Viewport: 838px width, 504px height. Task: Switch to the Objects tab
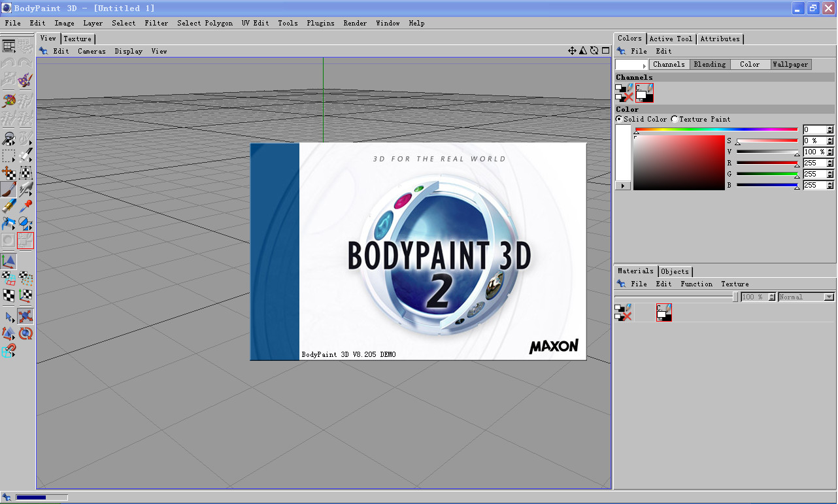[x=675, y=271]
